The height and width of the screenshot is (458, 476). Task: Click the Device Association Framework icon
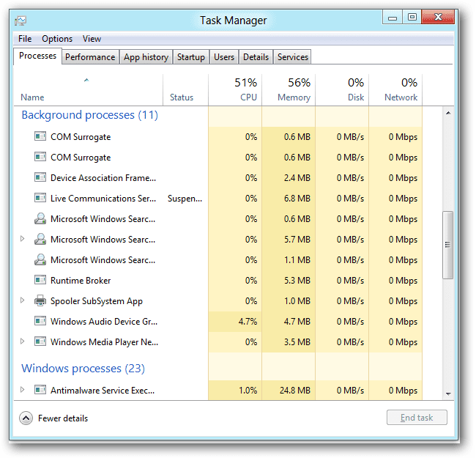pos(40,178)
